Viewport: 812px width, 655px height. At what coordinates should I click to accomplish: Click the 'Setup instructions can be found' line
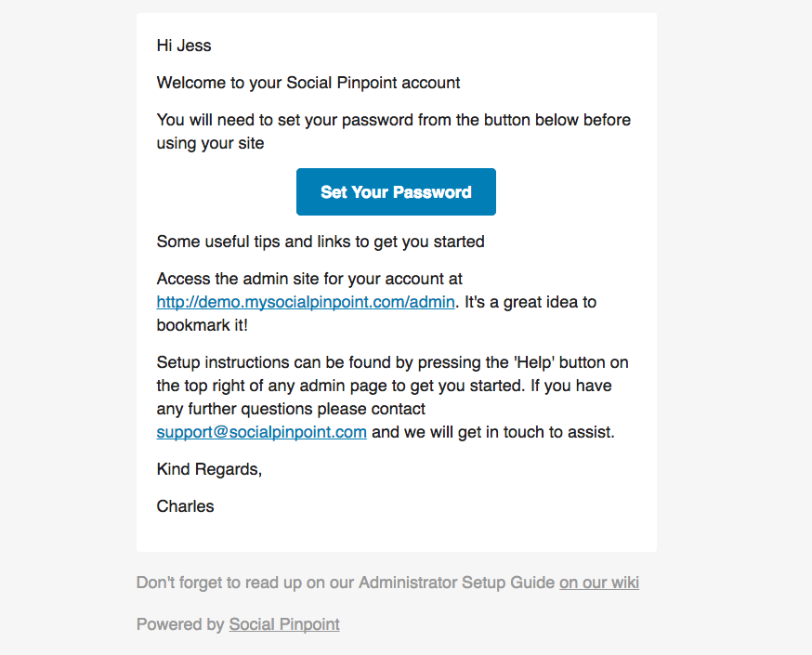393,362
